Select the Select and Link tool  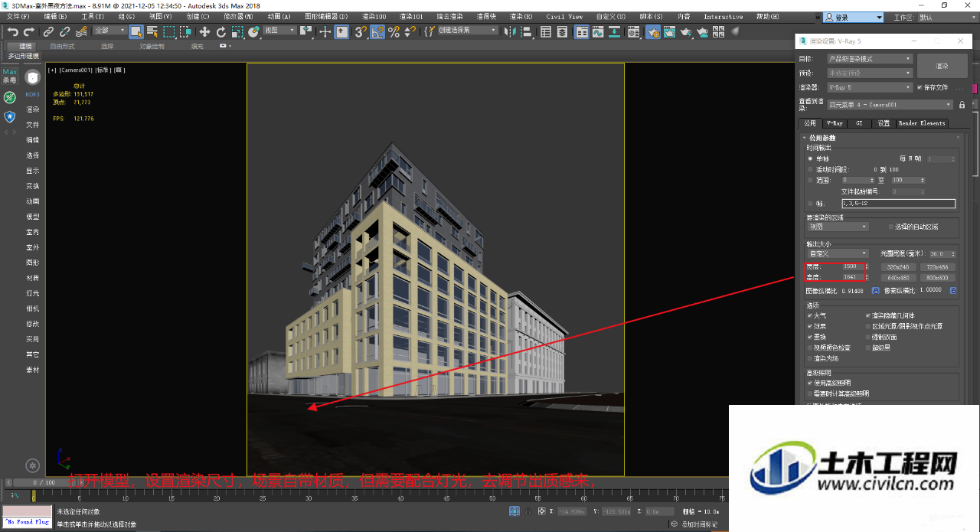(48, 31)
